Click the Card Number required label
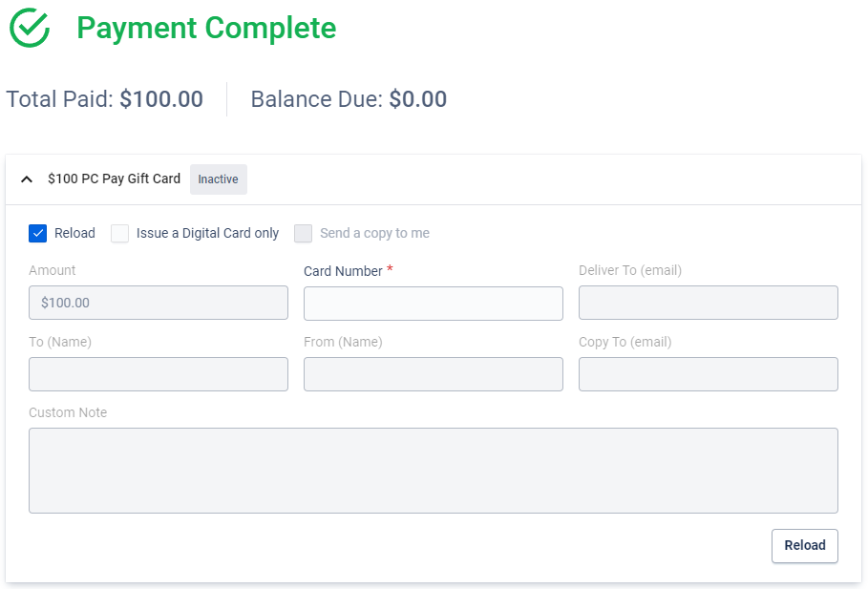This screenshot has width=868, height=589. pyautogui.click(x=343, y=271)
